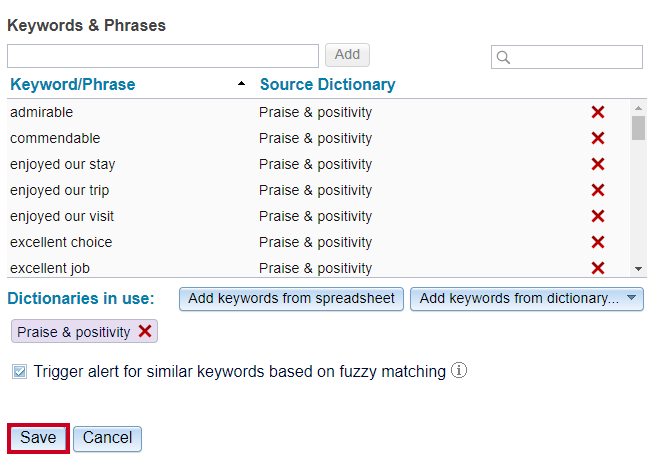
Task: Save the keyword settings
Action: [x=38, y=438]
